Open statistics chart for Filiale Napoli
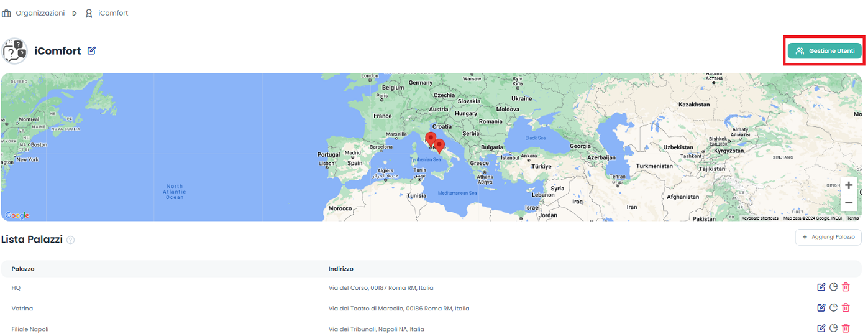The image size is (868, 336). tap(833, 329)
